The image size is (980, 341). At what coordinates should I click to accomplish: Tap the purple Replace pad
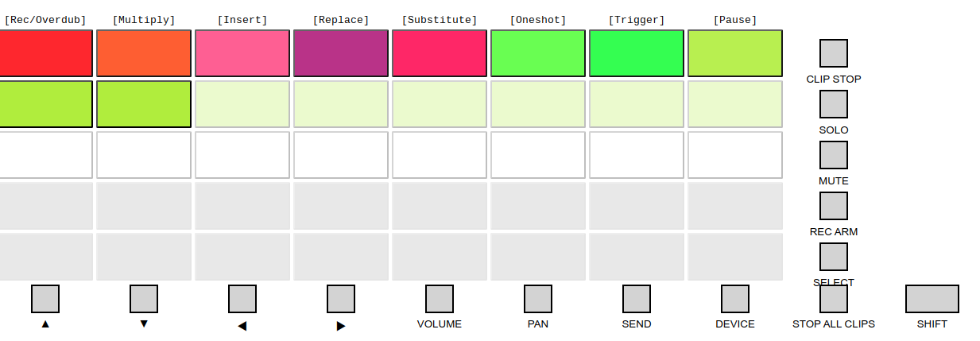341,53
